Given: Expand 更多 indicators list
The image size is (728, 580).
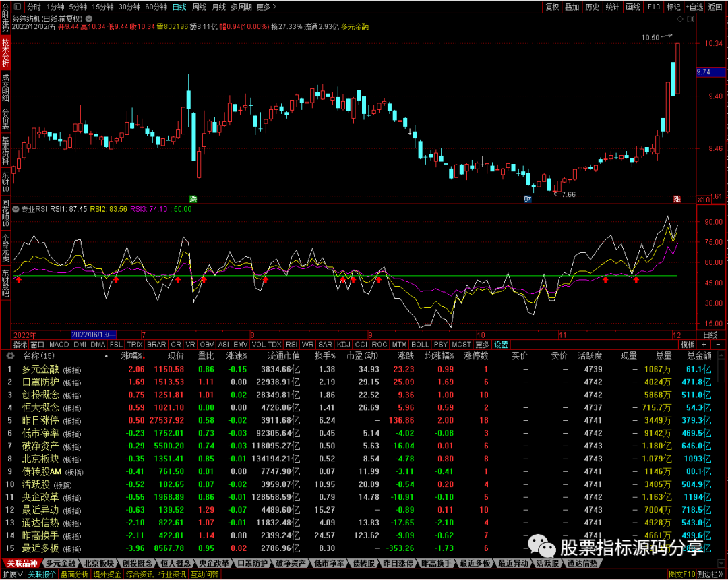Looking at the screenshot, I should (x=483, y=345).
